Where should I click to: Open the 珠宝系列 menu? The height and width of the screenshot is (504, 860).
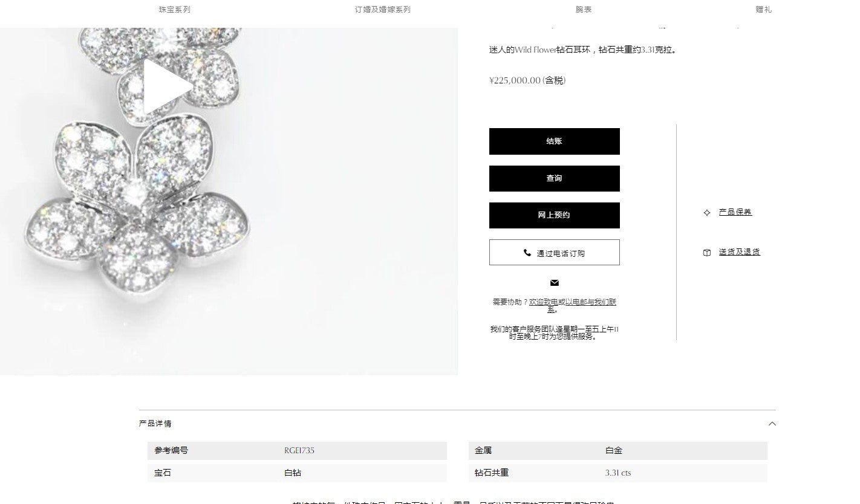175,10
